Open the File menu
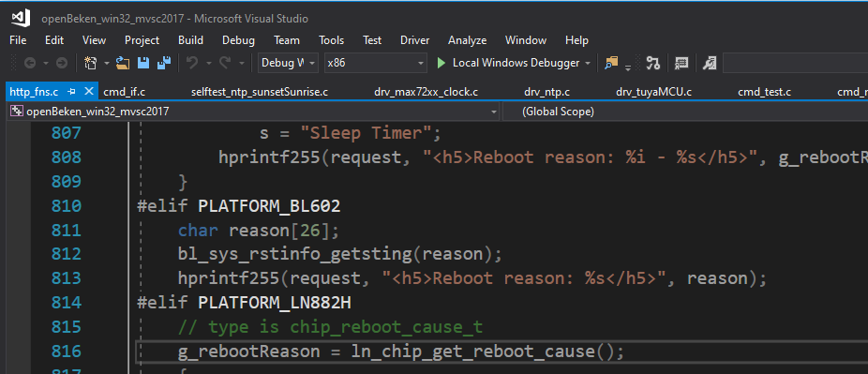The image size is (868, 374). [18, 40]
